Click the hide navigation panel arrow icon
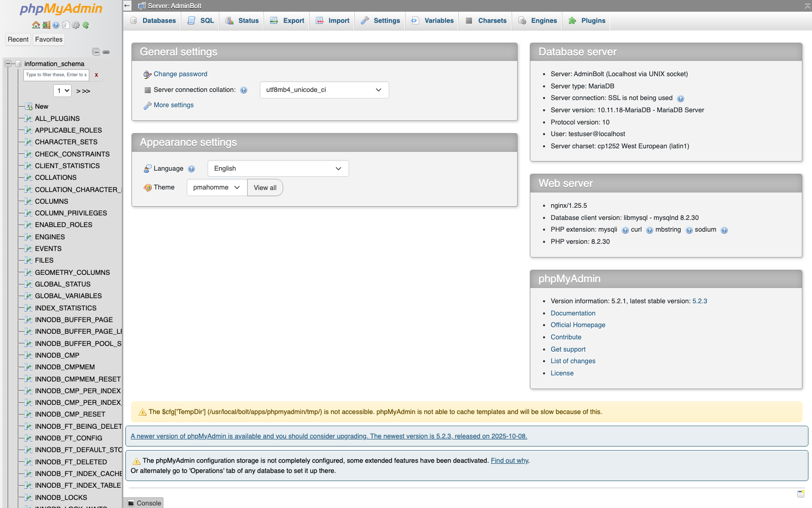The image size is (812, 508). click(127, 6)
